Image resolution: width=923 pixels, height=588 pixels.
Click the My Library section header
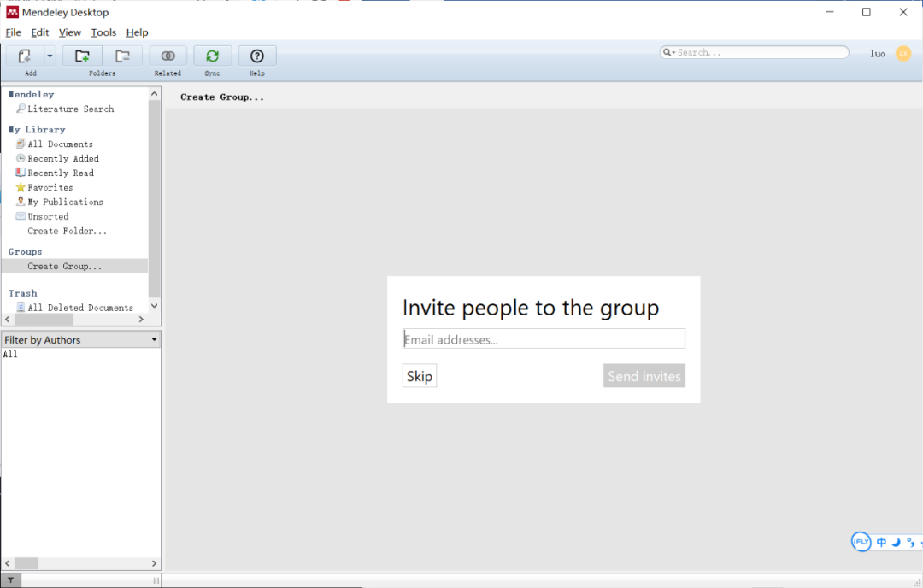pos(37,130)
